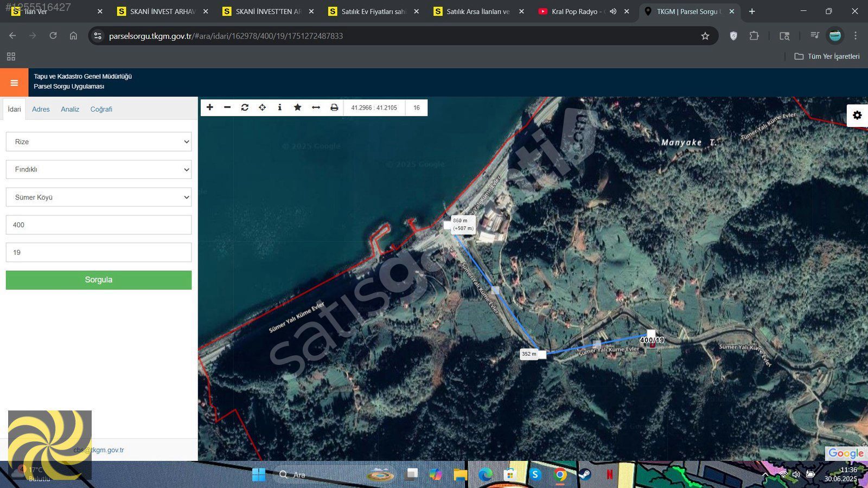868x488 pixels.
Task: Click the star favorites icon
Action: (297, 107)
